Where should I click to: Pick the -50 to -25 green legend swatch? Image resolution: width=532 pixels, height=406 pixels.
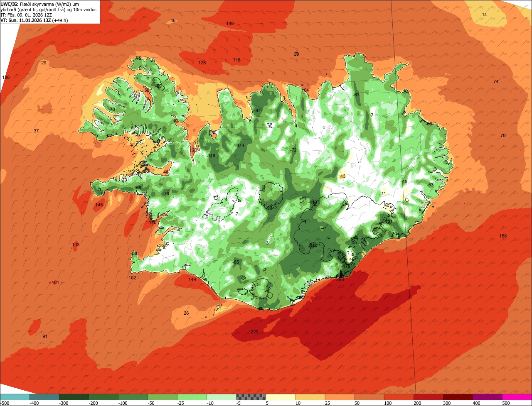pyautogui.click(x=163, y=397)
